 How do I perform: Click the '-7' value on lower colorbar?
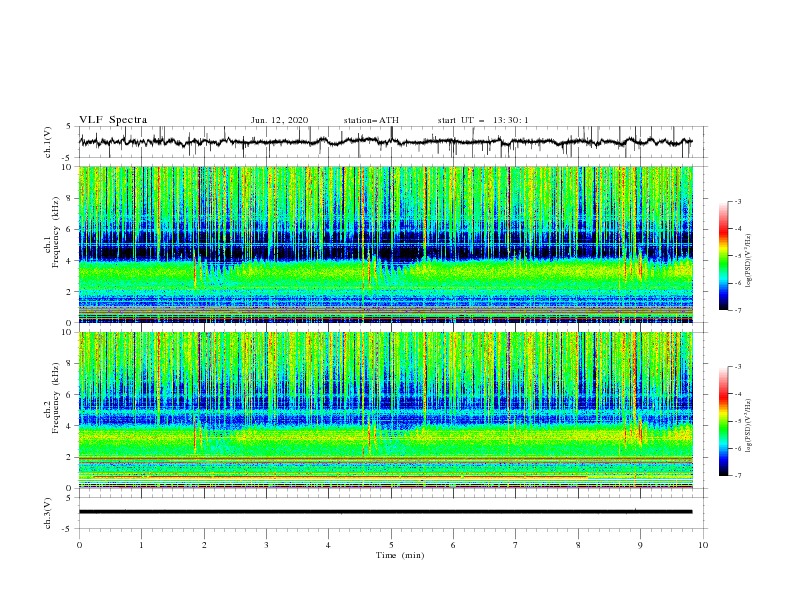coord(738,476)
